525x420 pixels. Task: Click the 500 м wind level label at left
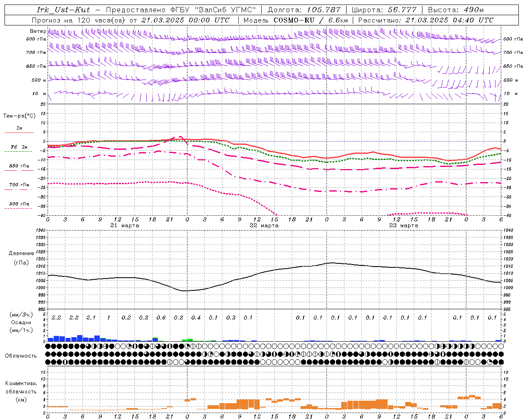click(39, 80)
